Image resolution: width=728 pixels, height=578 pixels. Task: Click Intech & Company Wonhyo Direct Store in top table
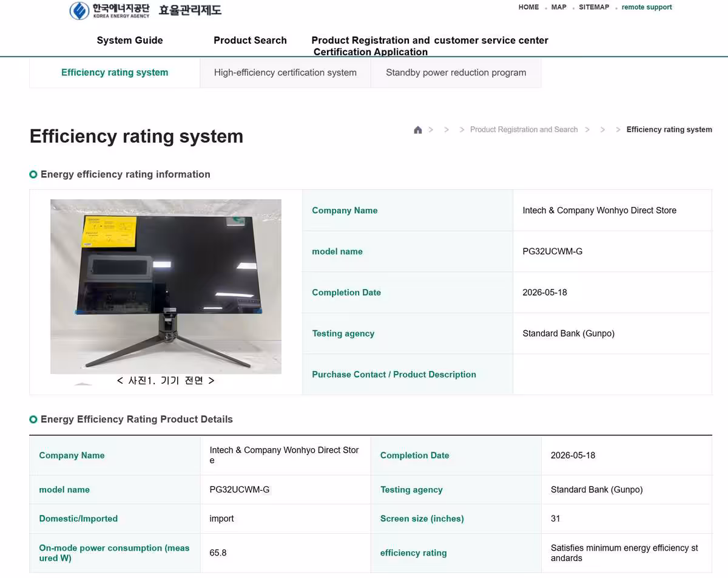click(599, 211)
